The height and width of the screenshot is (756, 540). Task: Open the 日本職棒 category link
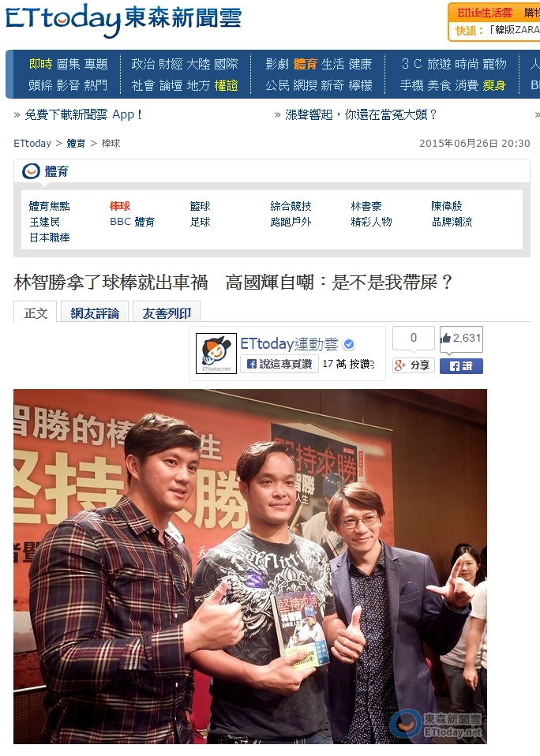pyautogui.click(x=49, y=238)
